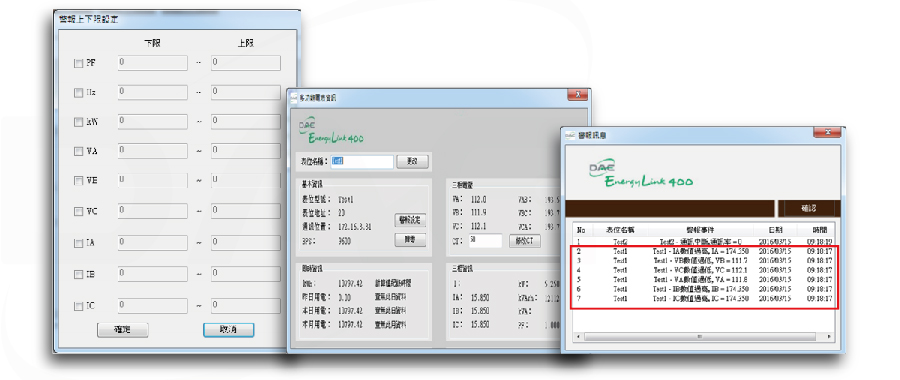Focus the kW upper limit field
This screenshot has width=900, height=380.
(246, 122)
